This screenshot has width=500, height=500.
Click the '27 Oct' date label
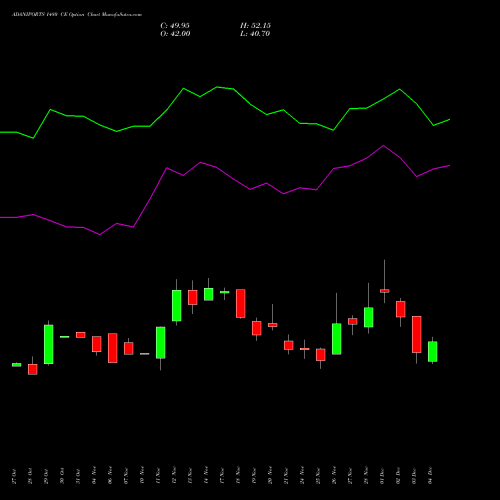tap(14, 476)
